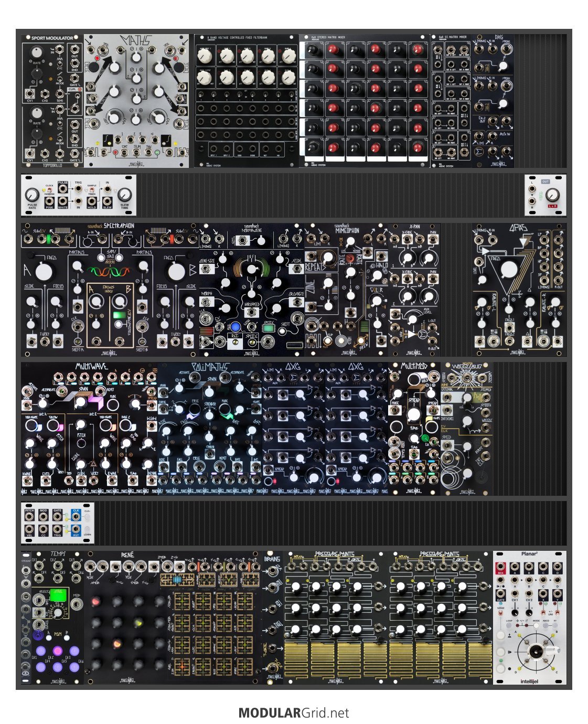Click the red L+R label on the Out tile
This screenshot has width=588, height=724.
pos(552,207)
